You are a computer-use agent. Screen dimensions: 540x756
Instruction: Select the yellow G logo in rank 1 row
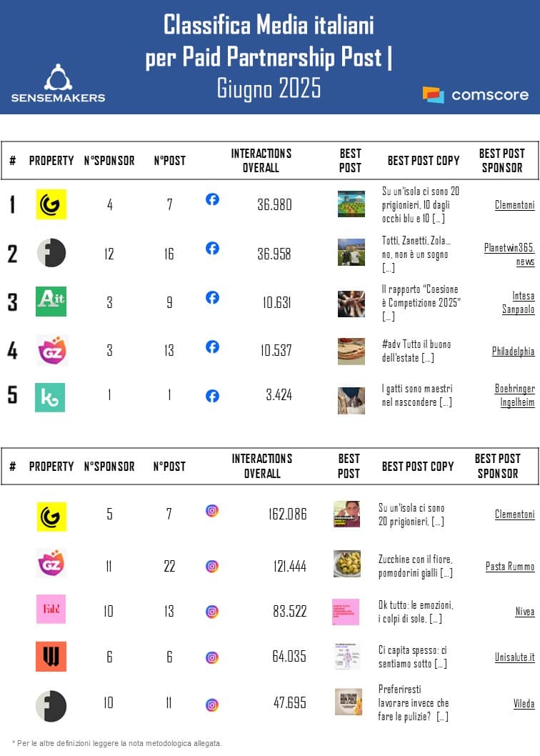click(x=51, y=204)
